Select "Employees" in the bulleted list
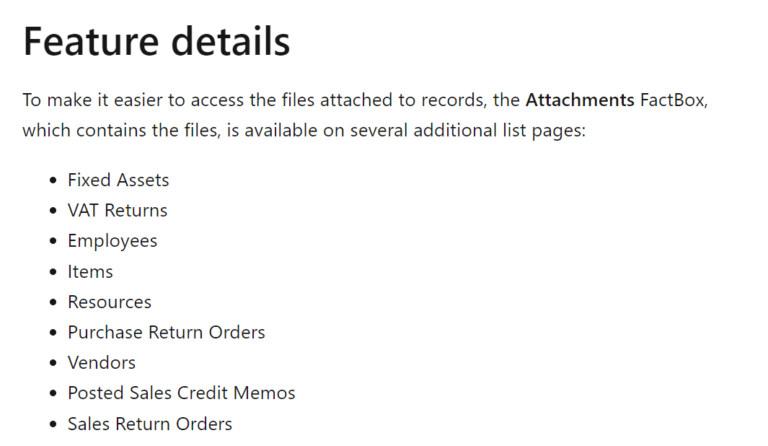 pos(112,241)
